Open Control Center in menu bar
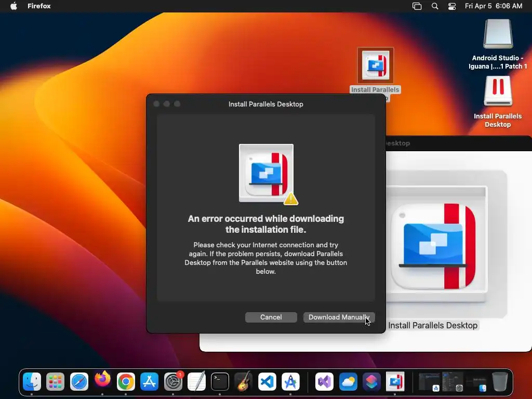 tap(452, 6)
